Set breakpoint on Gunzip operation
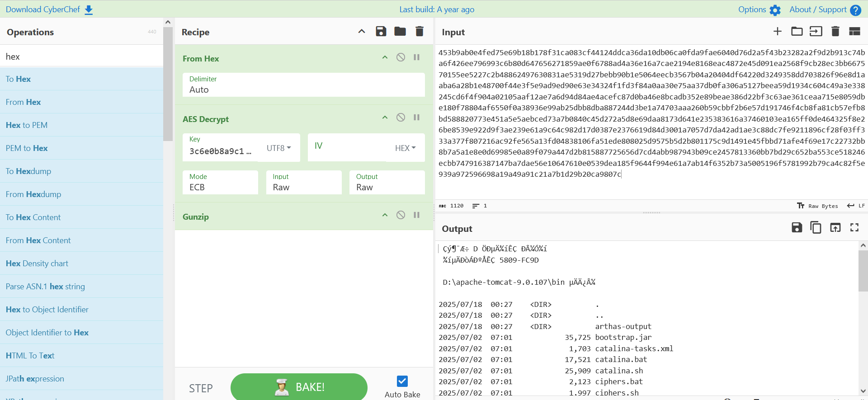 click(x=417, y=215)
